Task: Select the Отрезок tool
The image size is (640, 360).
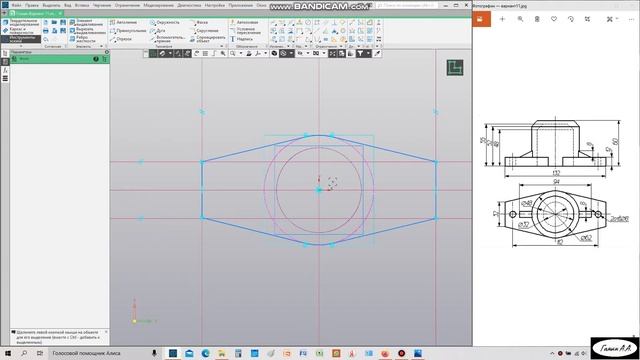Action: (x=121, y=39)
